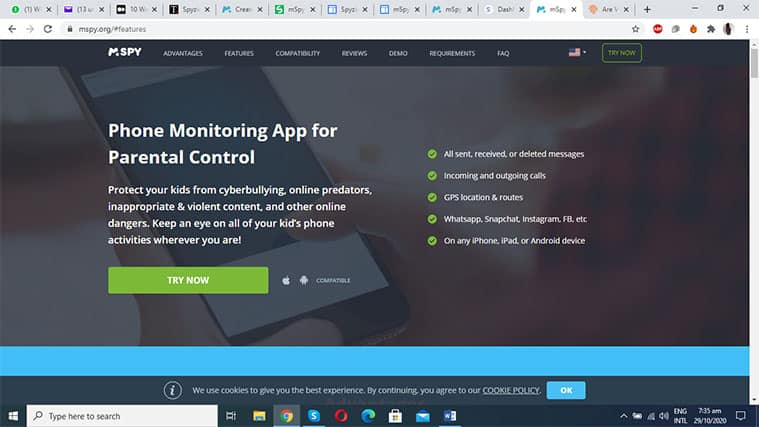Open the Mail app from the taskbar
Viewport: 759px width, 427px height.
[423, 416]
